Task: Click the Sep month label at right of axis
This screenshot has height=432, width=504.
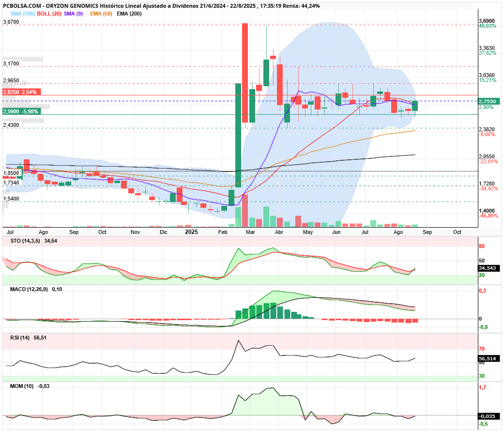Action: (427, 232)
